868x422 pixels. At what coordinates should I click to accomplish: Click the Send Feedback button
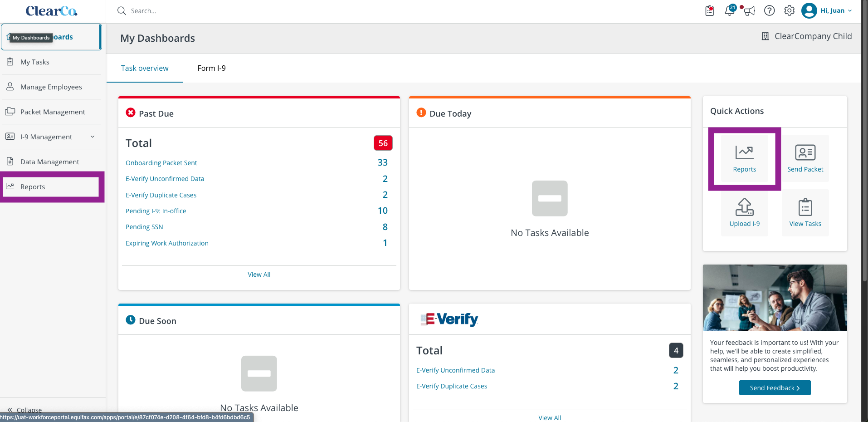click(775, 388)
